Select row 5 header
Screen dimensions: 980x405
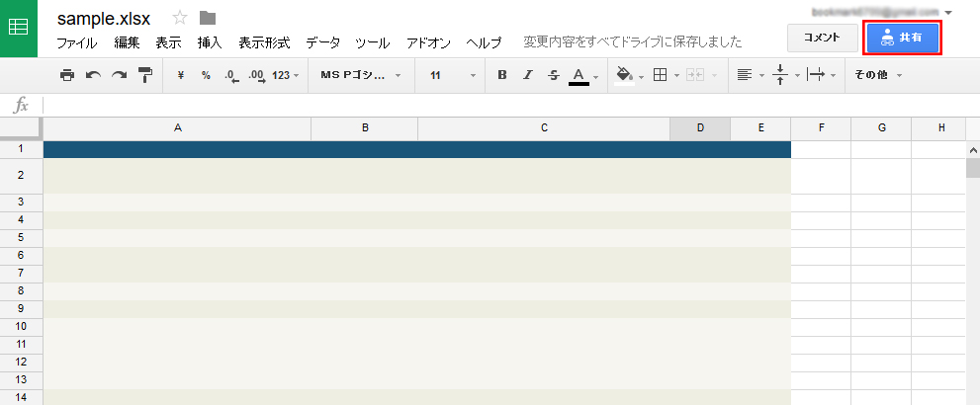click(21, 238)
